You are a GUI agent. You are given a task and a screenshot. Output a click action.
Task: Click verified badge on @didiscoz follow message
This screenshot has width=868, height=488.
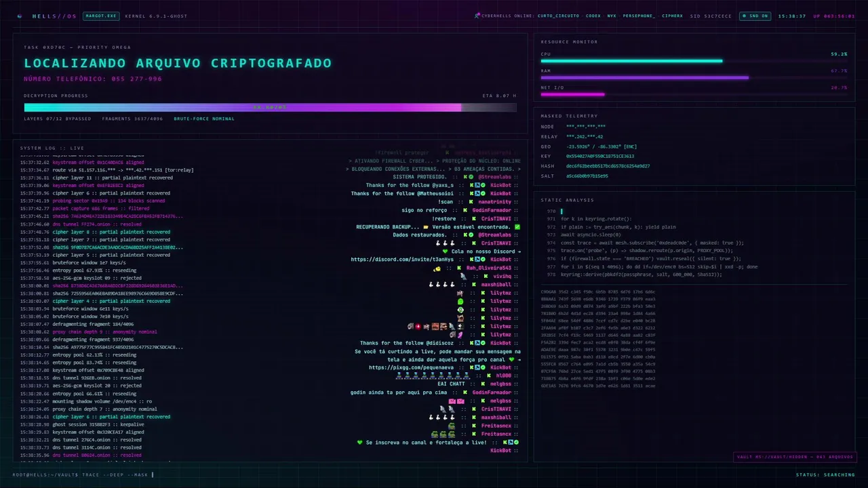(x=483, y=342)
